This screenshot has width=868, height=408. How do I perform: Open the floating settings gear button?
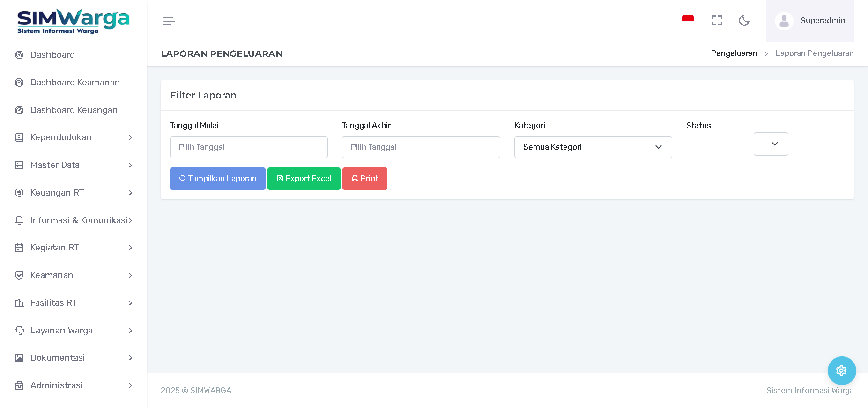click(x=841, y=370)
